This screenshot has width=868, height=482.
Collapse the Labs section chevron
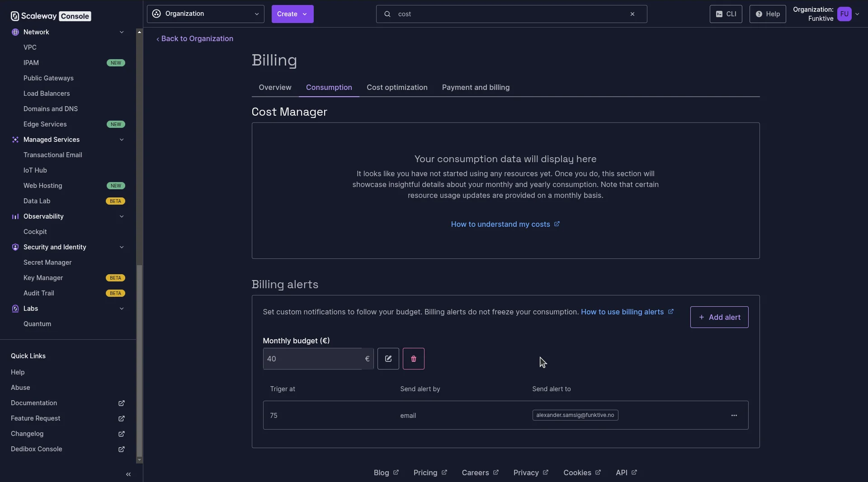pyautogui.click(x=122, y=309)
